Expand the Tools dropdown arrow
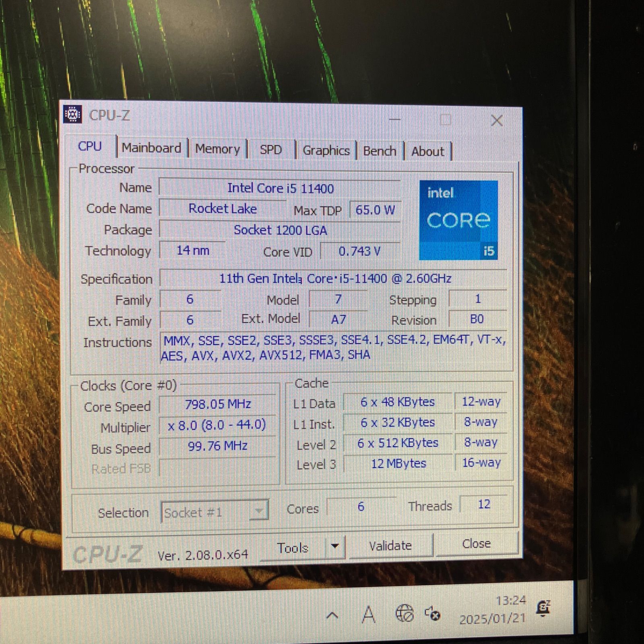The height and width of the screenshot is (644, 644). (335, 547)
